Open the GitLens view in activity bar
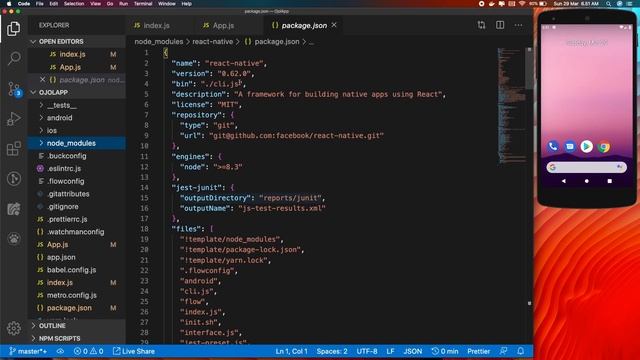 (13, 178)
